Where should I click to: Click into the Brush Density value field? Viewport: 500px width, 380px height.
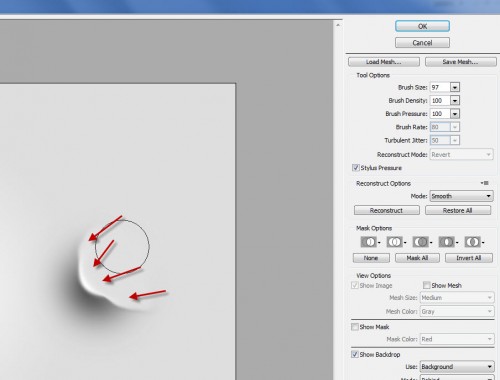440,101
